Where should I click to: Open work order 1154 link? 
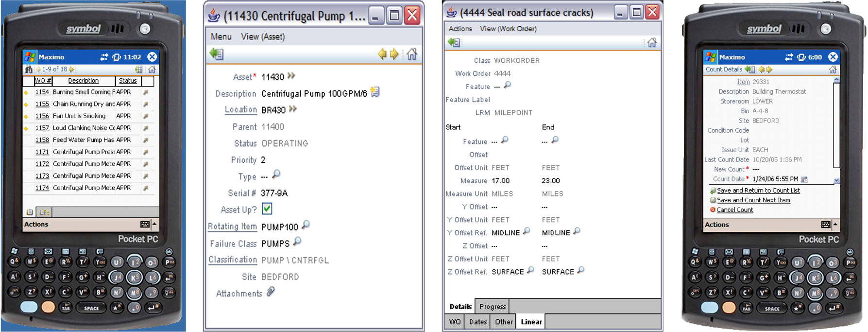(x=42, y=92)
